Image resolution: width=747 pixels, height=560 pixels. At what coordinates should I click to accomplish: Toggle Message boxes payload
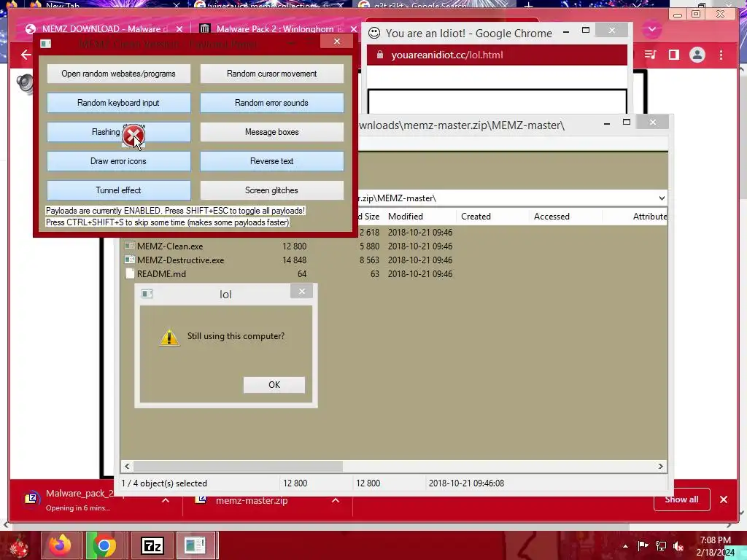coord(271,132)
